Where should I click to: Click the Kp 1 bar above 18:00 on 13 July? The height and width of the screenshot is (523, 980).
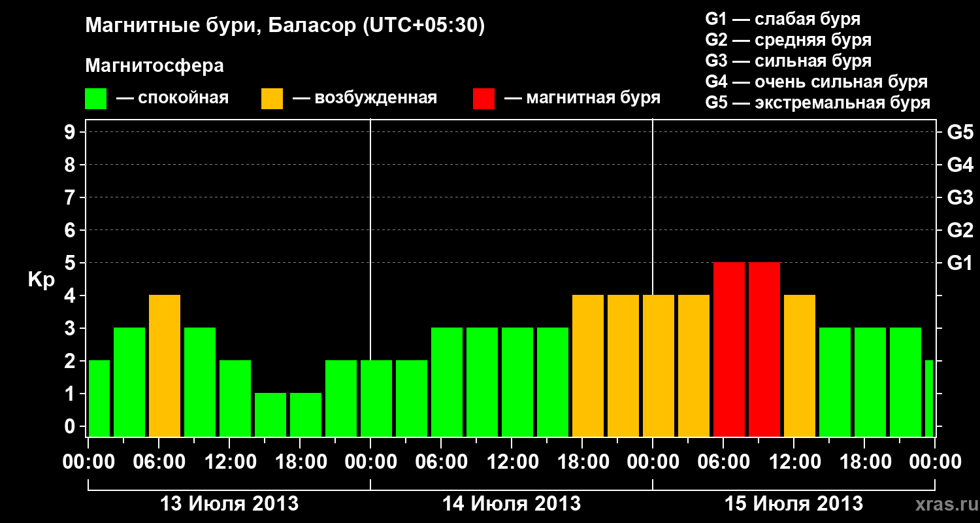[306, 414]
